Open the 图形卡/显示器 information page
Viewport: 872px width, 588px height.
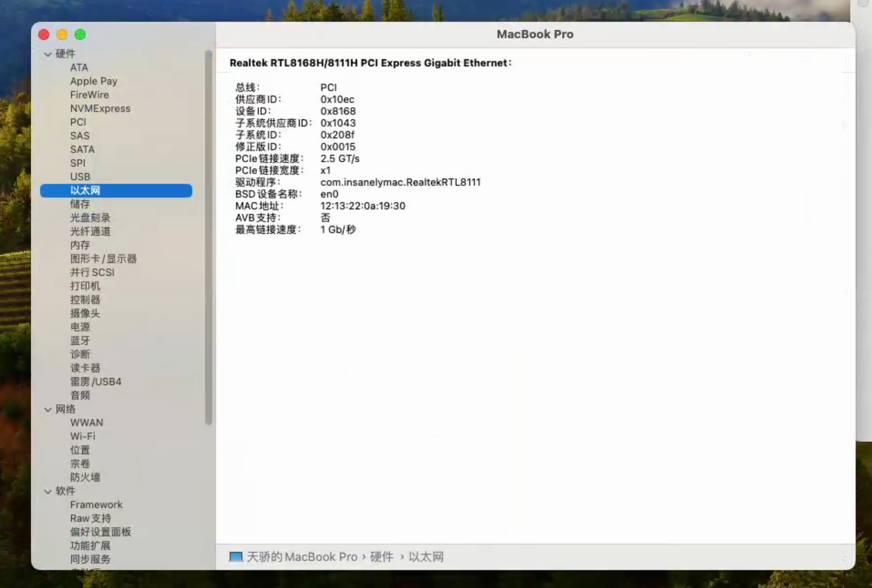(103, 259)
